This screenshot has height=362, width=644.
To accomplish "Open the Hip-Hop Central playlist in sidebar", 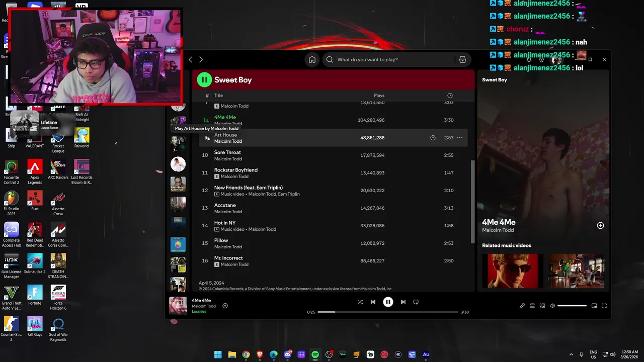I will click(178, 185).
